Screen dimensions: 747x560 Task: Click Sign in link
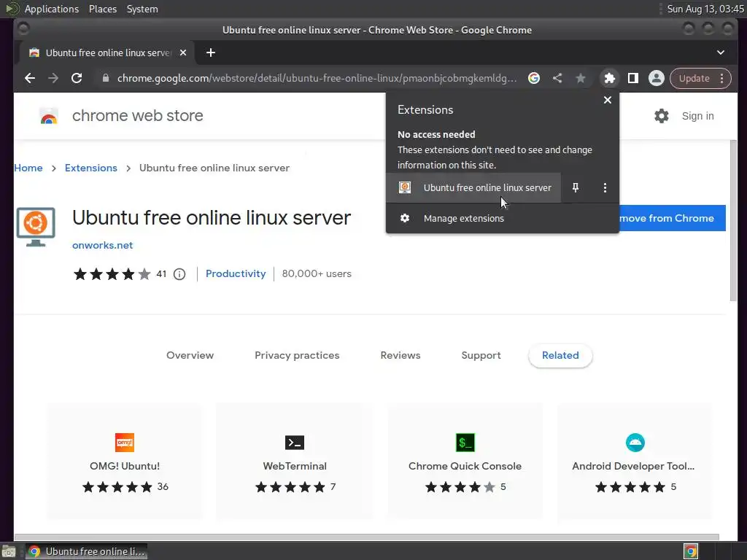tap(697, 116)
